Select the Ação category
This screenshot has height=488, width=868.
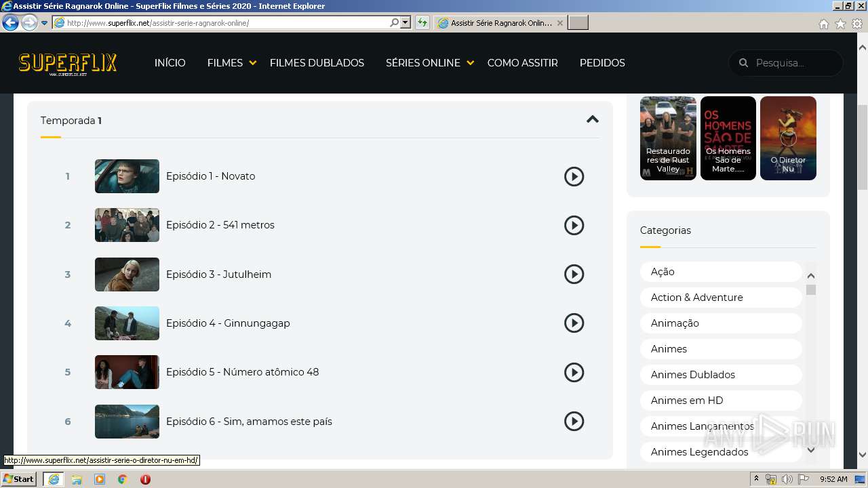point(721,272)
